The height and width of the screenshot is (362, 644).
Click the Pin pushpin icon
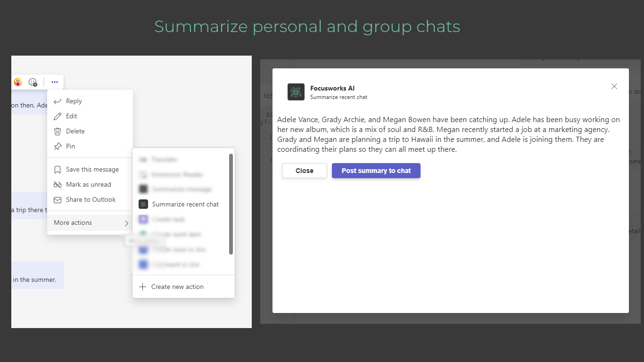[58, 146]
